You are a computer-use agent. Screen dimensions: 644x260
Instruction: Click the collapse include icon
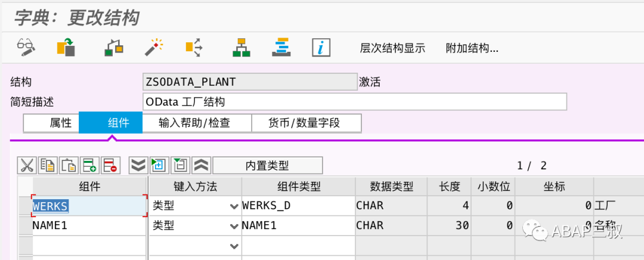click(x=180, y=165)
